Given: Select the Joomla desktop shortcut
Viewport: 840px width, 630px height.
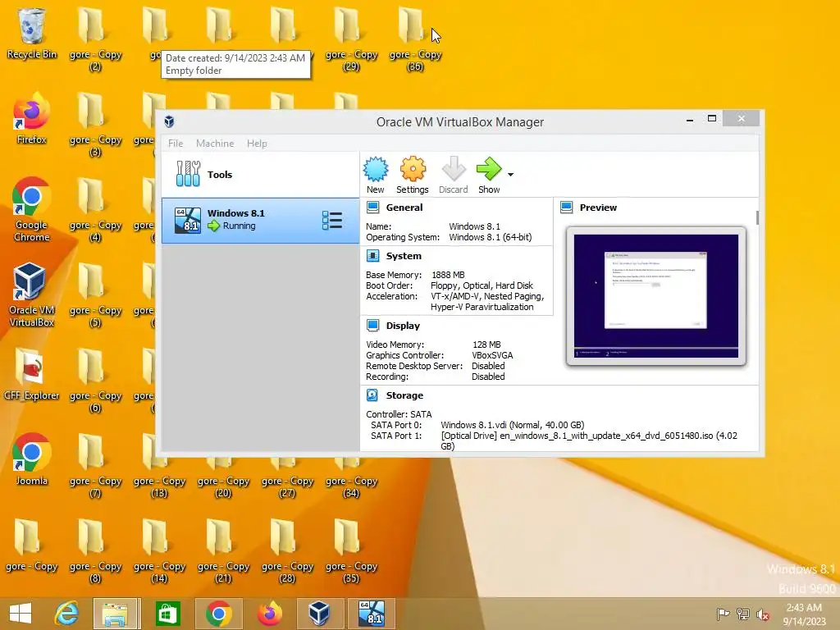Looking at the screenshot, I should 32,459.
